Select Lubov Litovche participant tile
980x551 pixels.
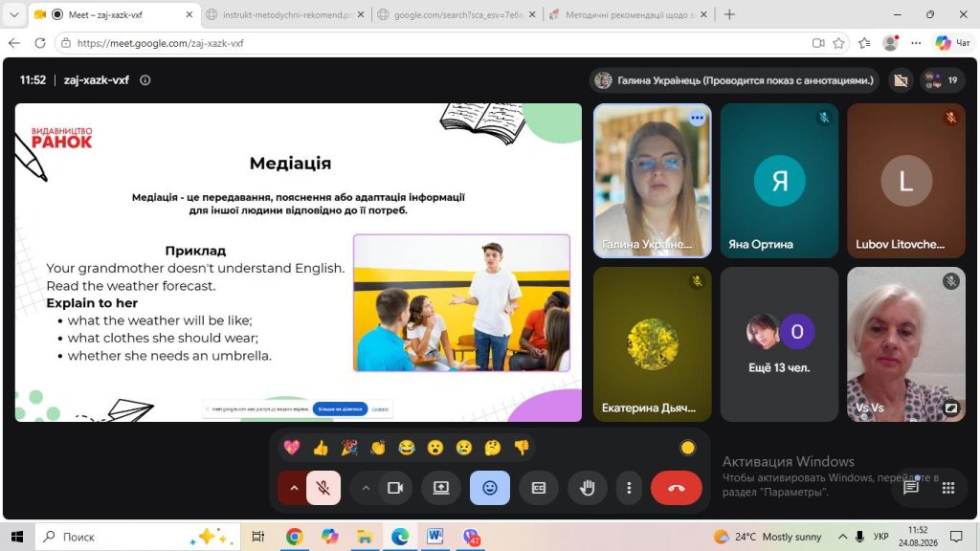[x=906, y=181]
